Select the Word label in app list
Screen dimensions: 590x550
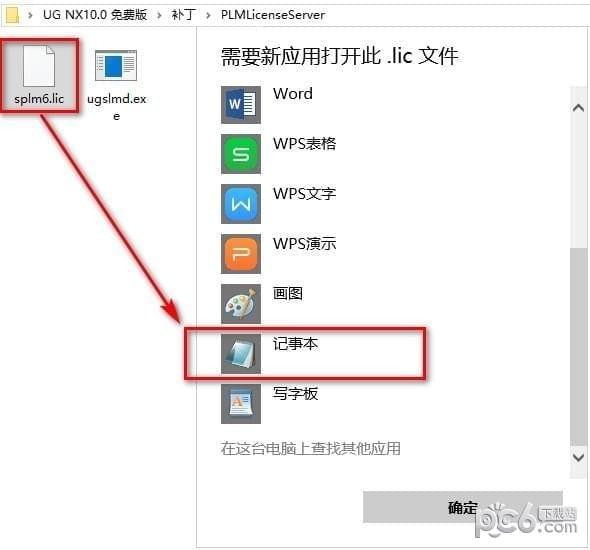coord(293,94)
